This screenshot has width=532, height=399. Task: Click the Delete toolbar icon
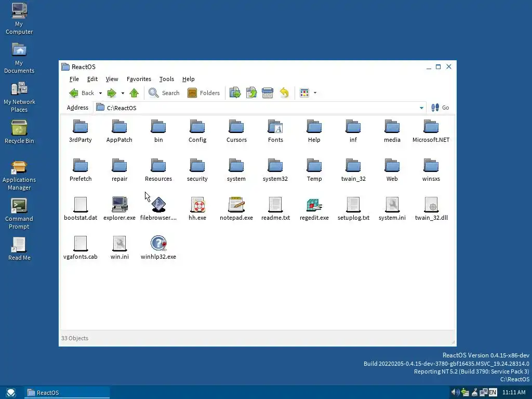click(268, 93)
